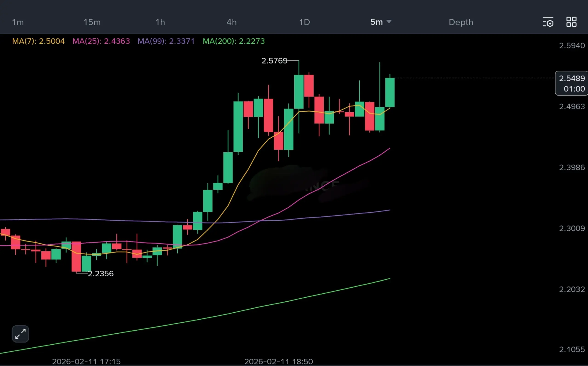The width and height of the screenshot is (588, 366).
Task: Click the 2.3986 price axis label
Action: coord(572,167)
